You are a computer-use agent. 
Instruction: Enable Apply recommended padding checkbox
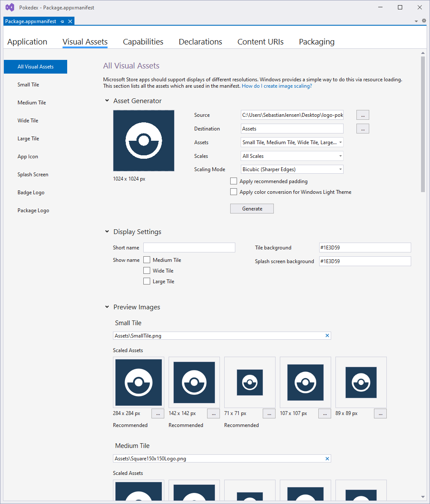pos(234,181)
